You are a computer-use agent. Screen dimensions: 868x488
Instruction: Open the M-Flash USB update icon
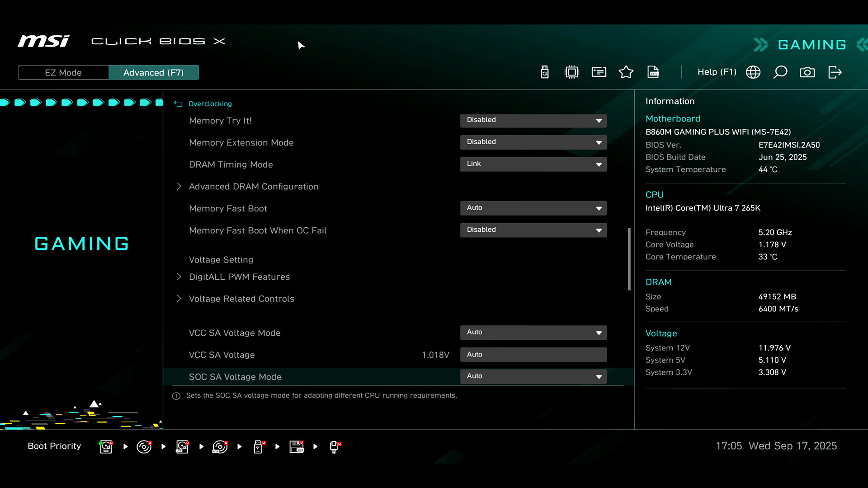[544, 72]
